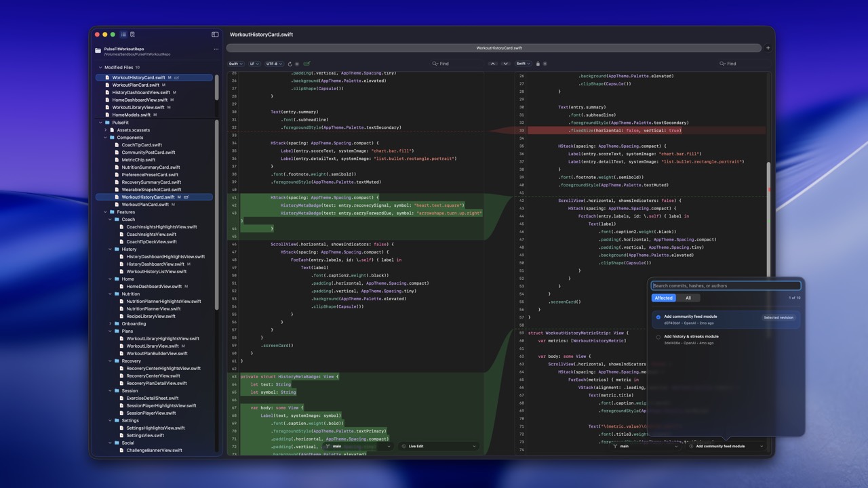The height and width of the screenshot is (488, 868).
Task: Open the Live Edit revision dropdown
Action: point(439,446)
